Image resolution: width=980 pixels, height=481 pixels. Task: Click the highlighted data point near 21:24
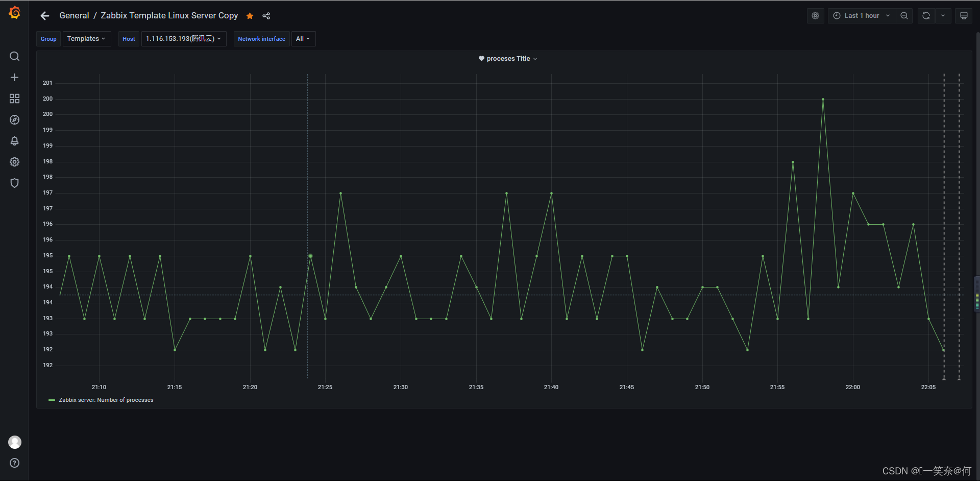[310, 256]
